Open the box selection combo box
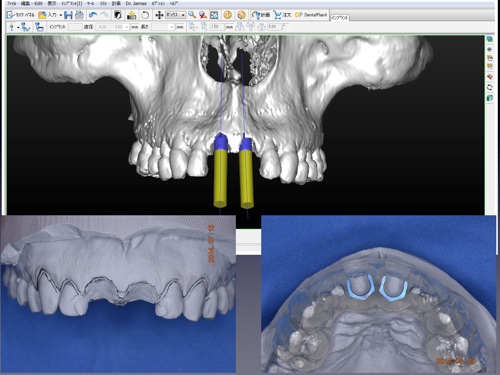The height and width of the screenshot is (375, 500). click(x=175, y=15)
